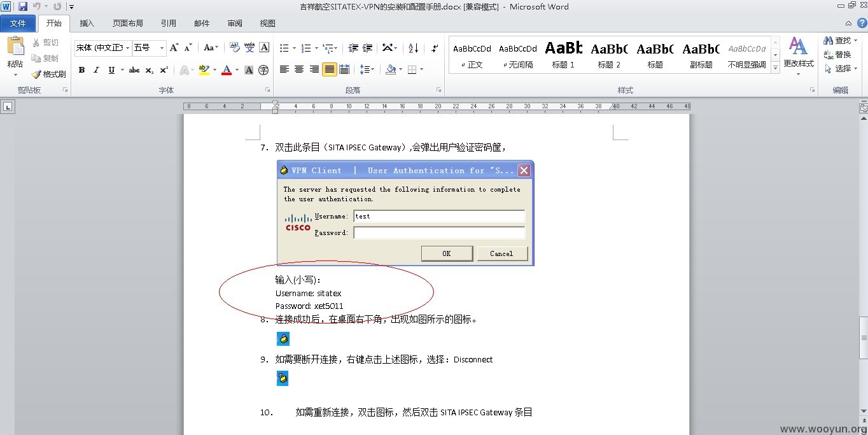This screenshot has width=868, height=435.
Task: Switch to the Review (审阅) tab
Action: click(235, 23)
